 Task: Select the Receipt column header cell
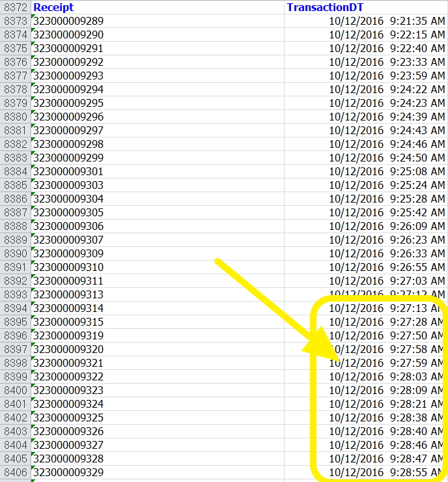(x=158, y=7)
